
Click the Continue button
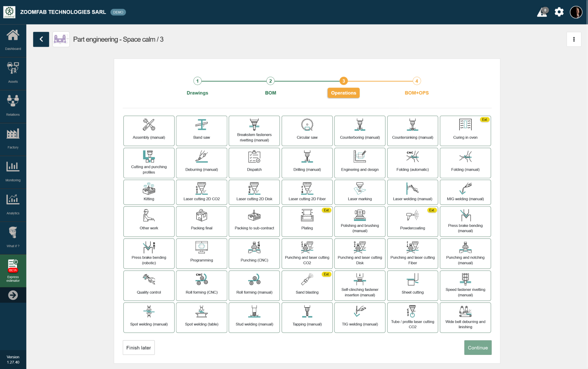[x=478, y=348]
